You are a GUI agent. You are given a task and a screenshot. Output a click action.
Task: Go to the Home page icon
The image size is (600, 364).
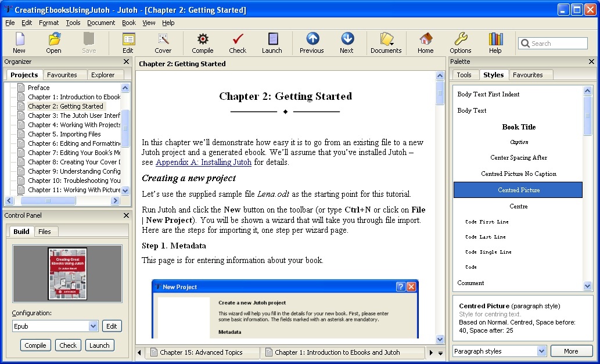426,42
